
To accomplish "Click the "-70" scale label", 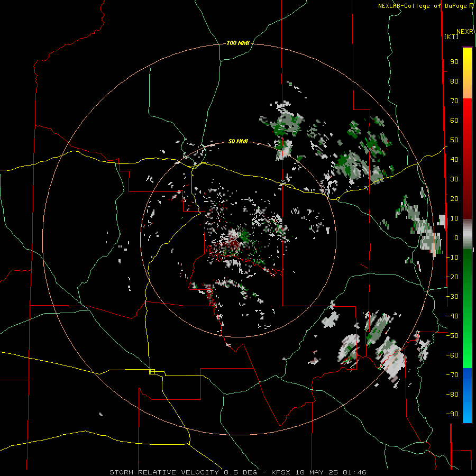I will pyautogui.click(x=452, y=375).
